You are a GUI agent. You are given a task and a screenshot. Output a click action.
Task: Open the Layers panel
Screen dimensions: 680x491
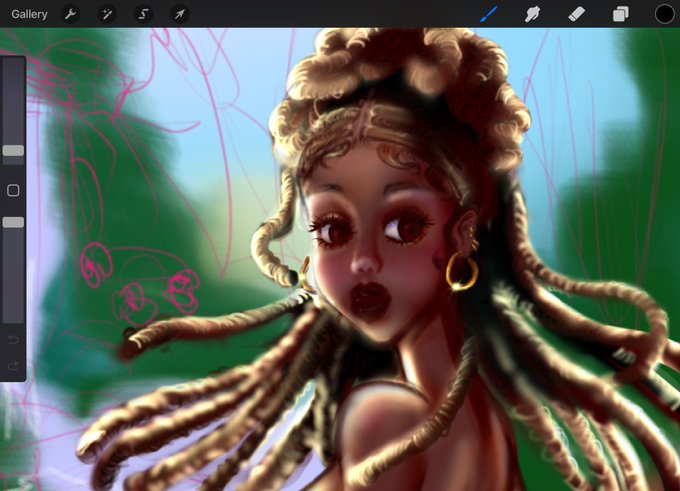(621, 14)
